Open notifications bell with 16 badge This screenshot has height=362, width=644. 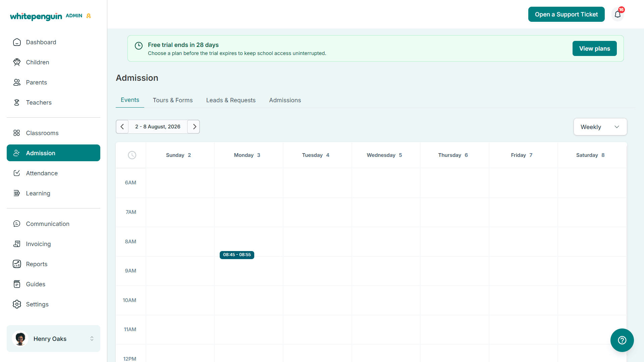tap(618, 14)
